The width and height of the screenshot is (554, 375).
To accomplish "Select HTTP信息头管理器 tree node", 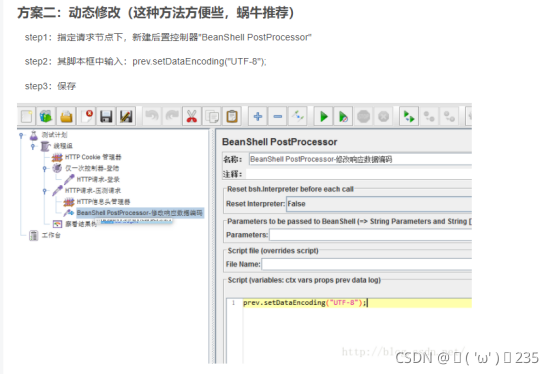I will click(x=104, y=202).
